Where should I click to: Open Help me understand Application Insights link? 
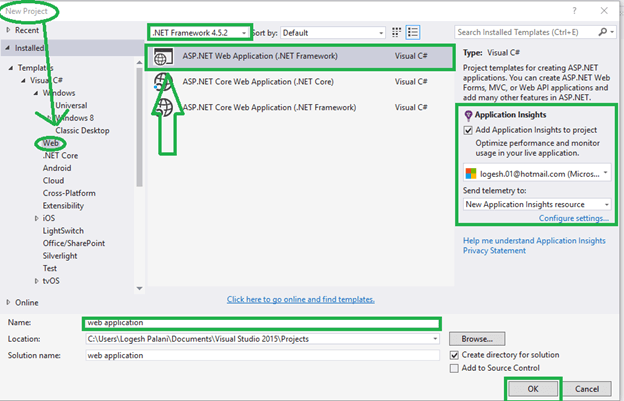(534, 241)
